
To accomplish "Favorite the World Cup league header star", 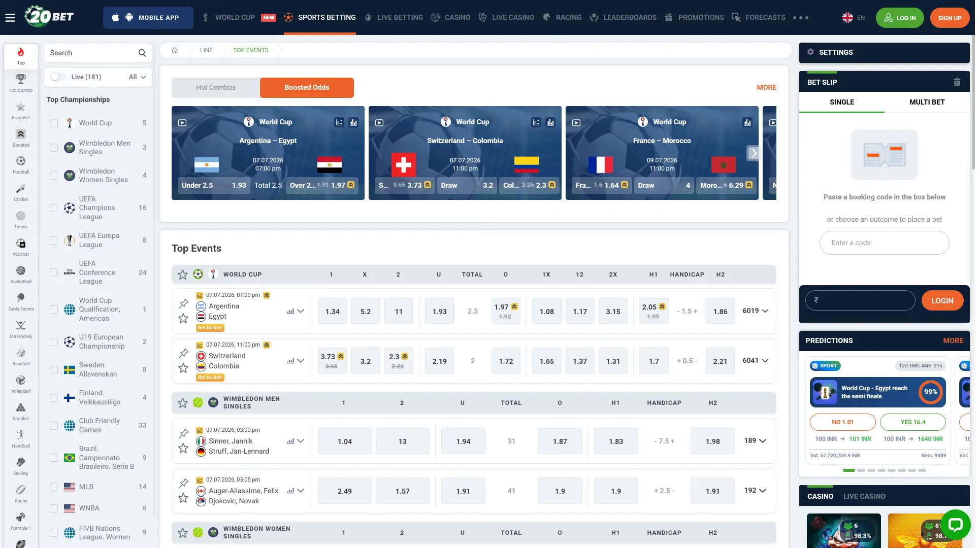I will click(183, 275).
